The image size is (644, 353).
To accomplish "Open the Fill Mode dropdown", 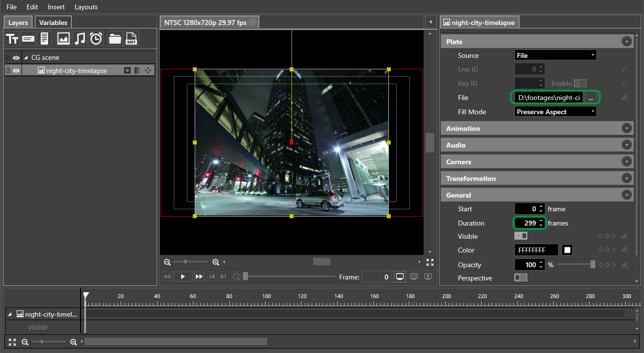I will [x=556, y=112].
